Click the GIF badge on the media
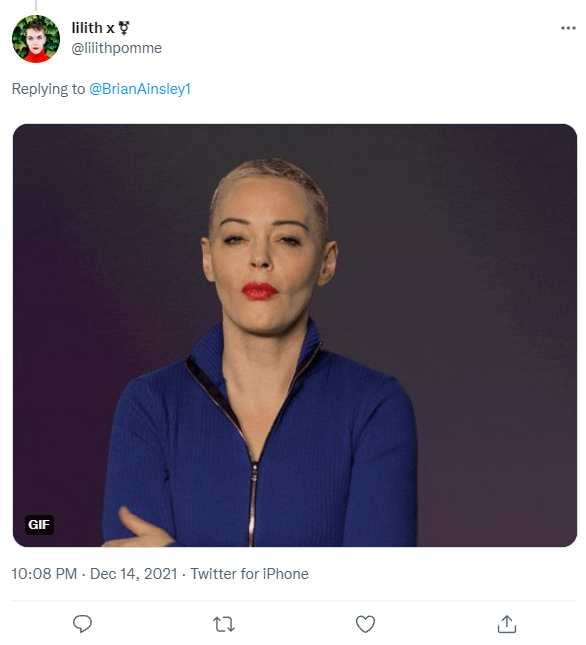Image resolution: width=586 pixels, height=645 pixels. 39,524
